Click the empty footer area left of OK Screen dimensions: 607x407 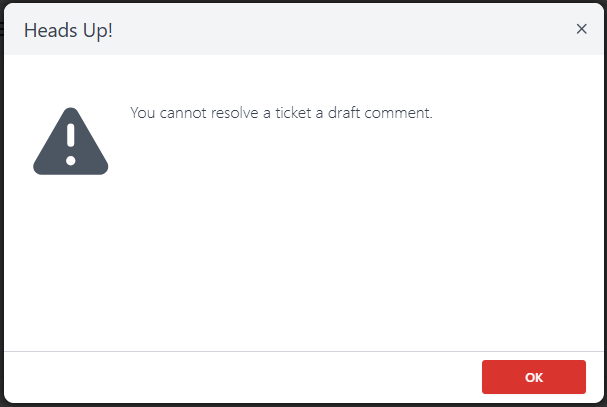click(x=240, y=377)
